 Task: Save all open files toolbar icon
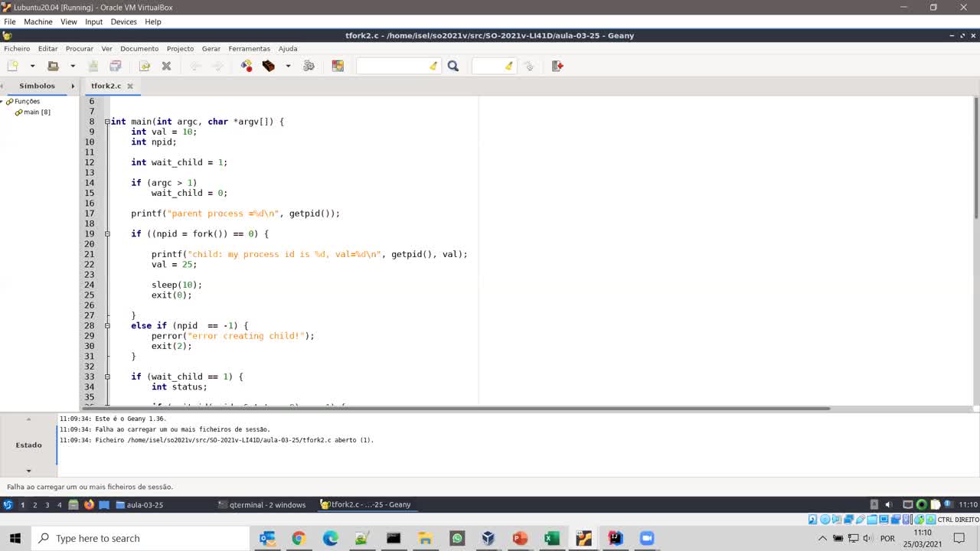click(x=116, y=66)
